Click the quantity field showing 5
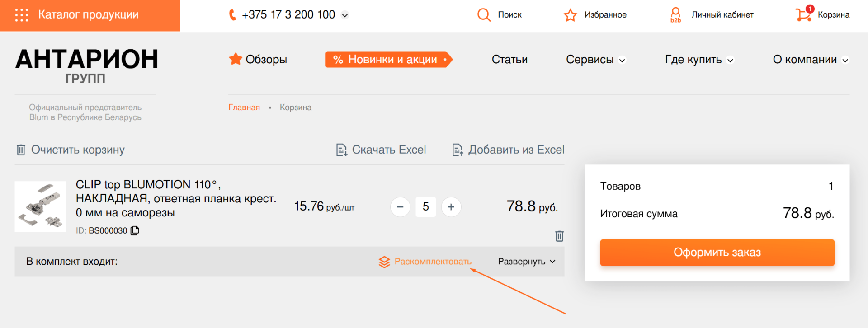 click(426, 207)
